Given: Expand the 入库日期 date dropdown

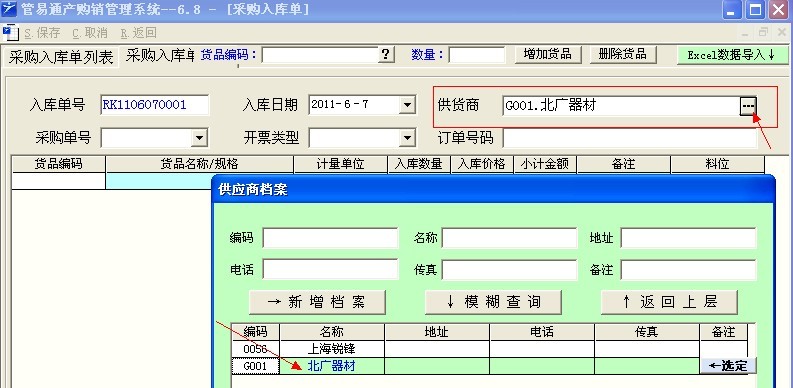Looking at the screenshot, I should point(407,105).
